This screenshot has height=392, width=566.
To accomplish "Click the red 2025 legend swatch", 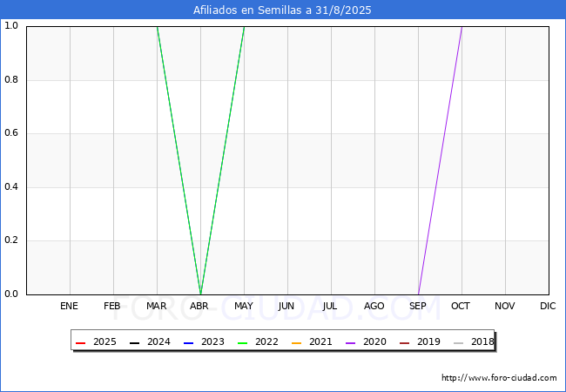I will pyautogui.click(x=80, y=343).
